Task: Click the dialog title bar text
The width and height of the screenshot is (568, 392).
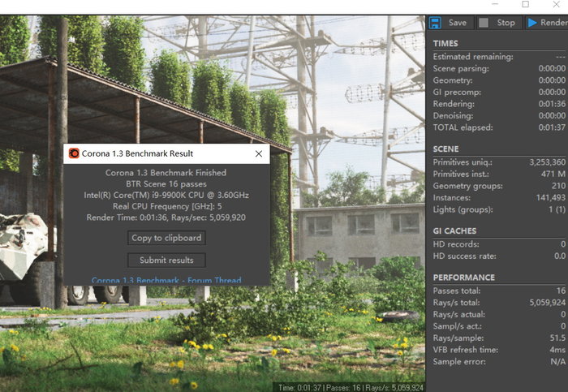Action: (x=137, y=153)
